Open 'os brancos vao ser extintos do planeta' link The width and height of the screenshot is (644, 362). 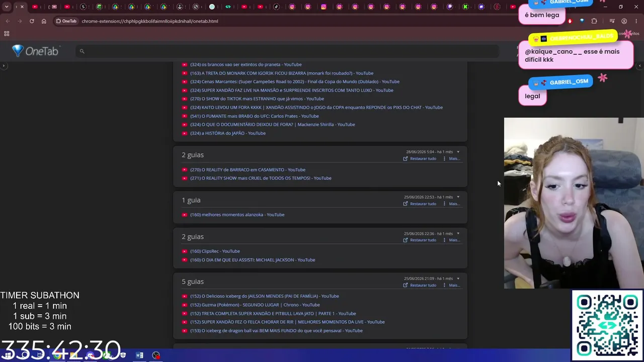pyautogui.click(x=246, y=64)
